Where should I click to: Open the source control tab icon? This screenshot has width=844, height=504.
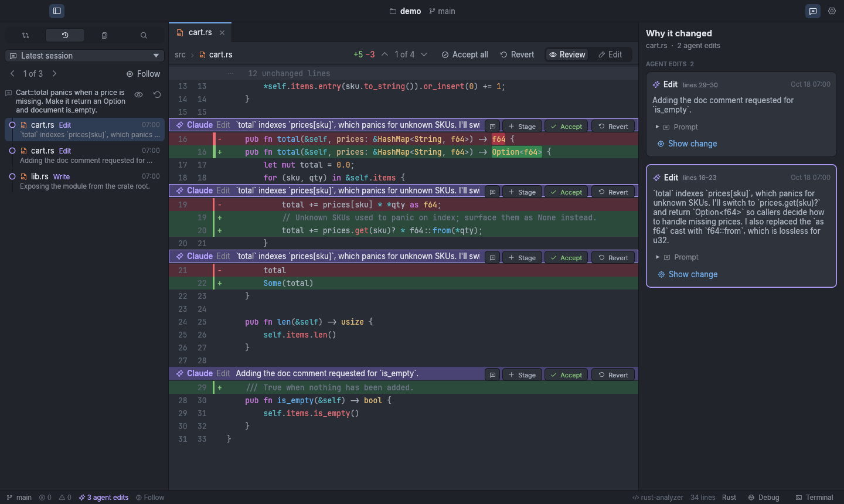pyautogui.click(x=25, y=35)
